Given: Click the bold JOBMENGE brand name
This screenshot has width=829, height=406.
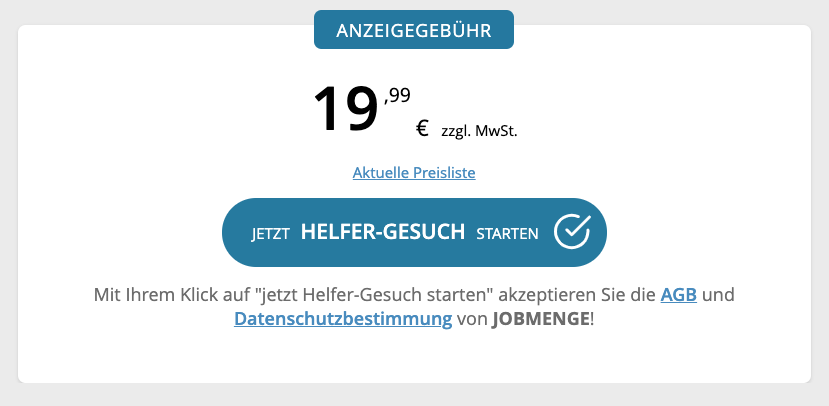Looking at the screenshot, I should (x=540, y=319).
